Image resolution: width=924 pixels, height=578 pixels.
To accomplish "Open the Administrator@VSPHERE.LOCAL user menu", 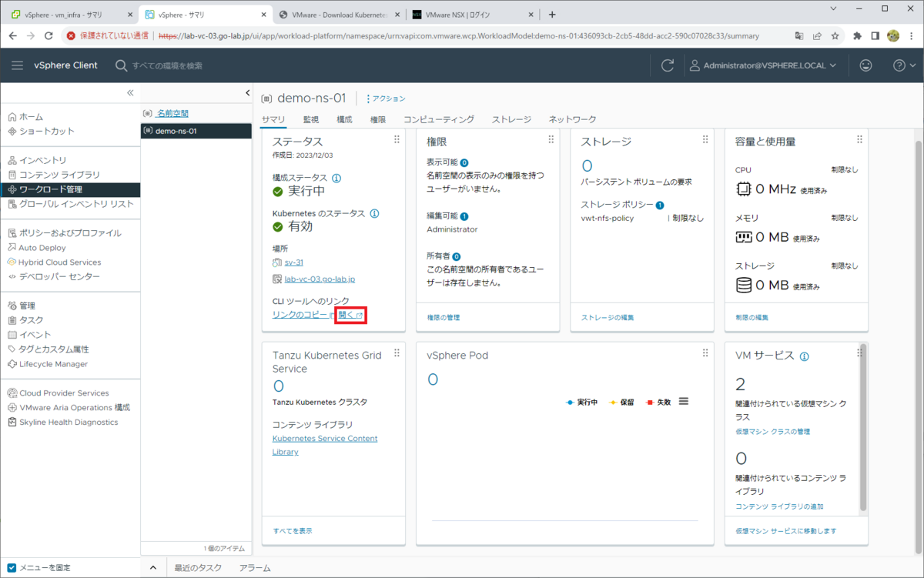I will [x=762, y=65].
